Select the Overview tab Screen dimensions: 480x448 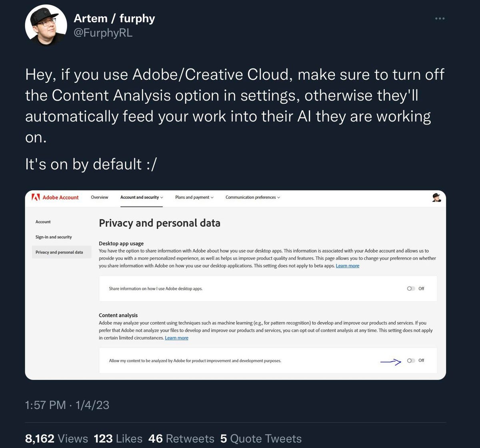click(99, 197)
